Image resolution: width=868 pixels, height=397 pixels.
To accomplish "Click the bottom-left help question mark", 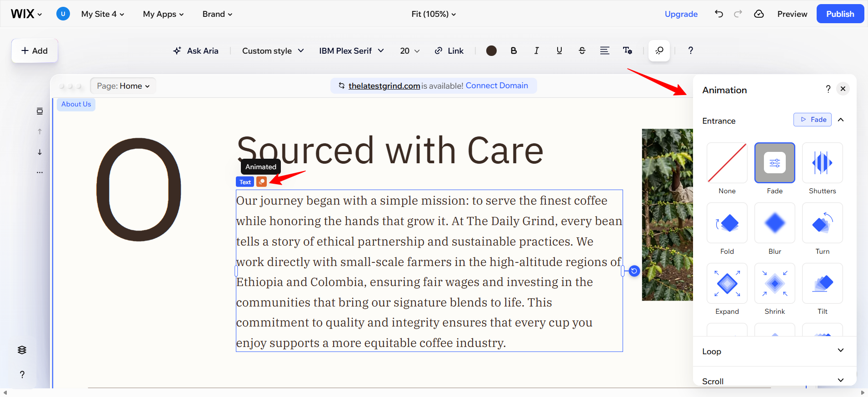I will [22, 374].
